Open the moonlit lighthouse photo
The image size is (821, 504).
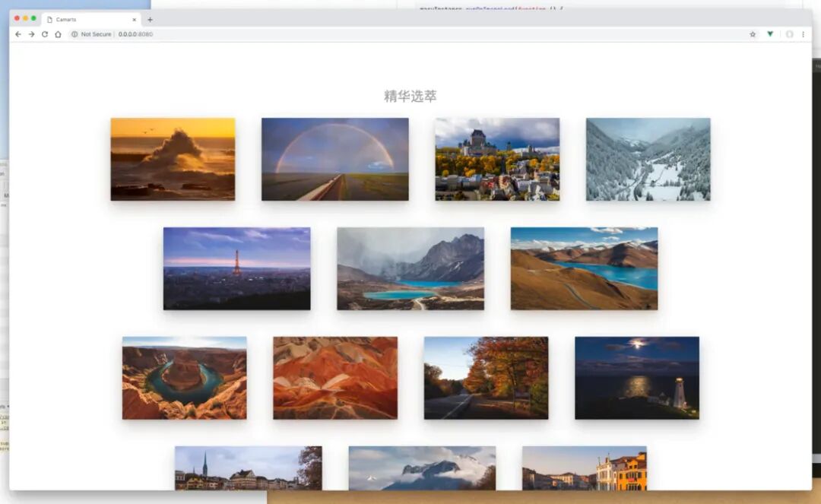(637, 378)
